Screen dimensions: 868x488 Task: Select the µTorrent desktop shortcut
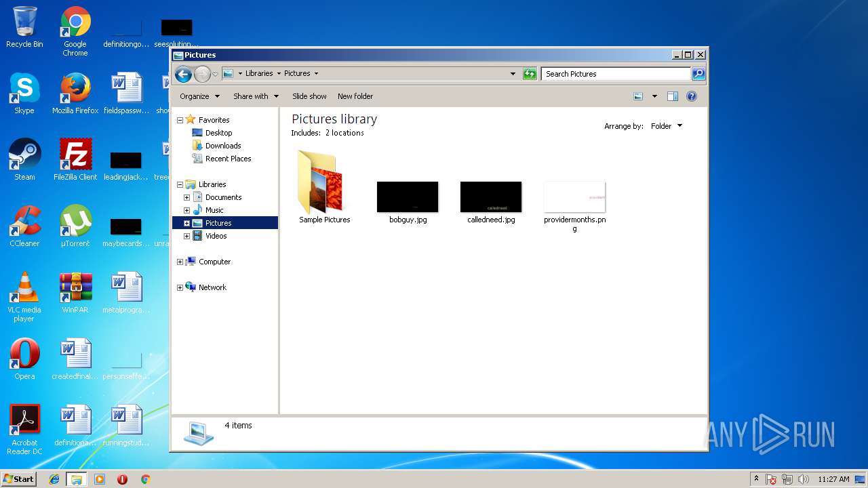click(x=75, y=226)
